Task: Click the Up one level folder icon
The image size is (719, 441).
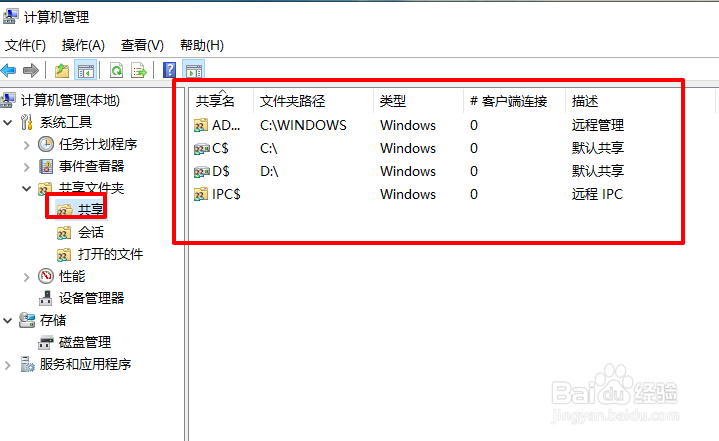Action: 62,71
